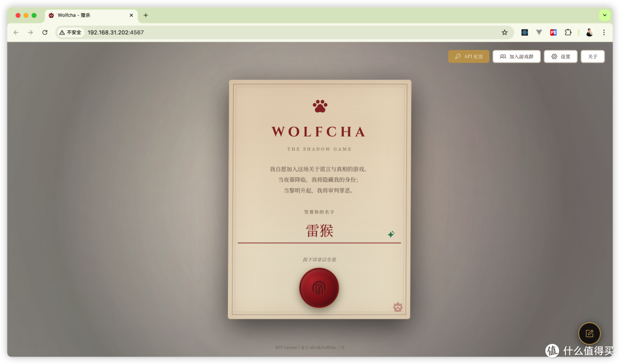Click the 签署你的名字 label

(319, 212)
